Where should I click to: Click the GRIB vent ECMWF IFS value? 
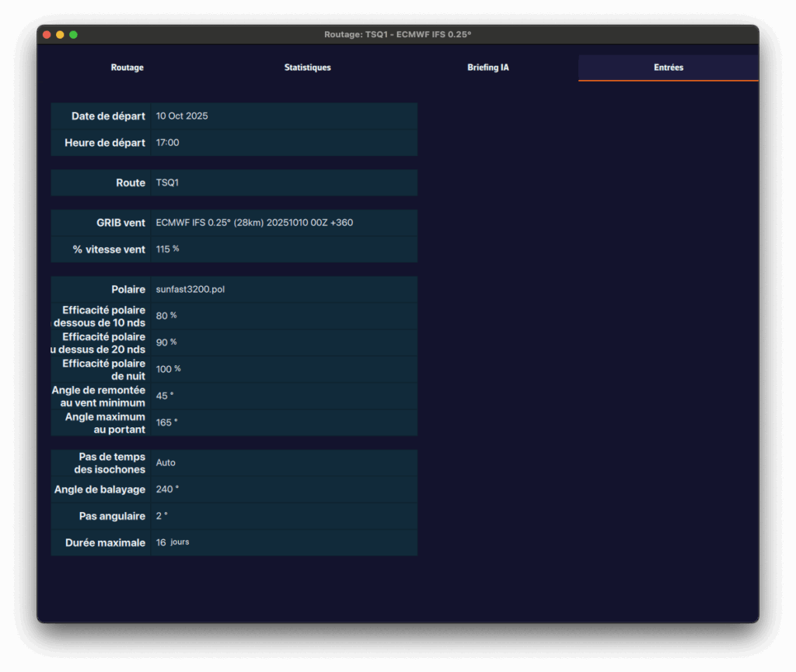(254, 223)
